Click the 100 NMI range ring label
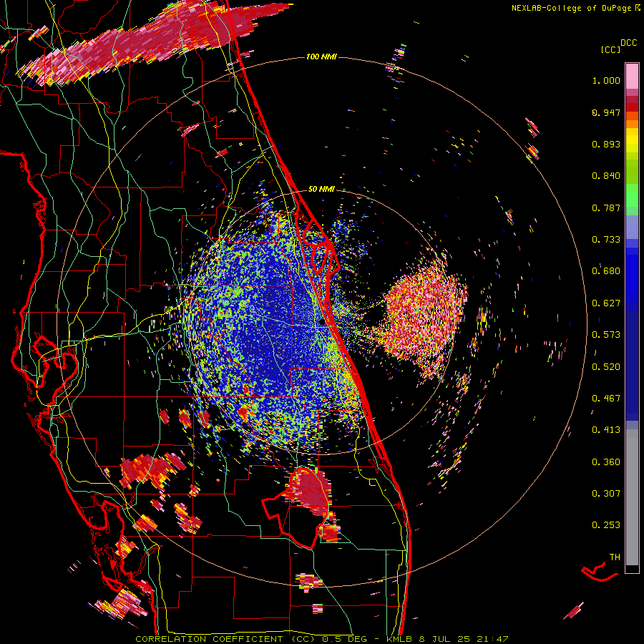Image resolution: width=644 pixels, height=644 pixels. click(x=321, y=57)
